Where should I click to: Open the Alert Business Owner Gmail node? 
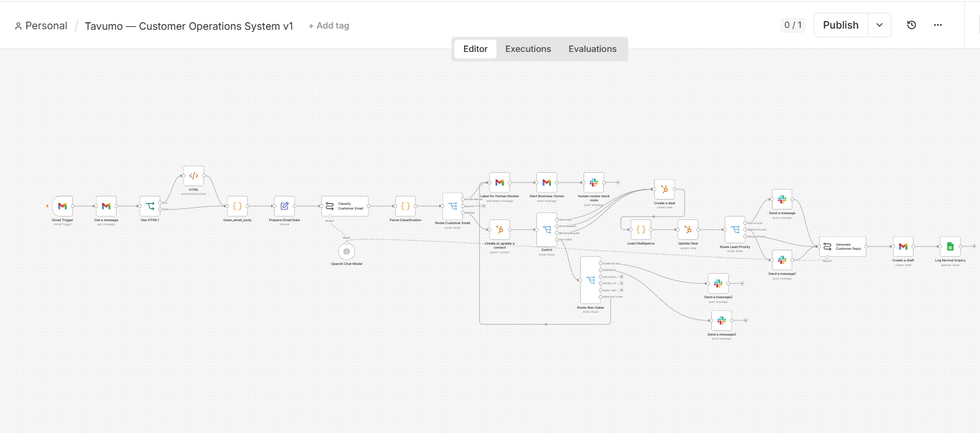coord(547,183)
